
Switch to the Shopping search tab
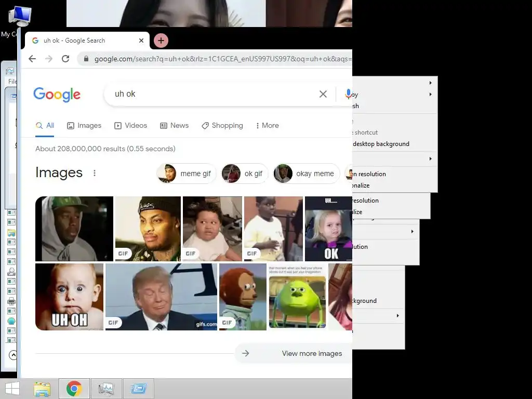(222, 126)
